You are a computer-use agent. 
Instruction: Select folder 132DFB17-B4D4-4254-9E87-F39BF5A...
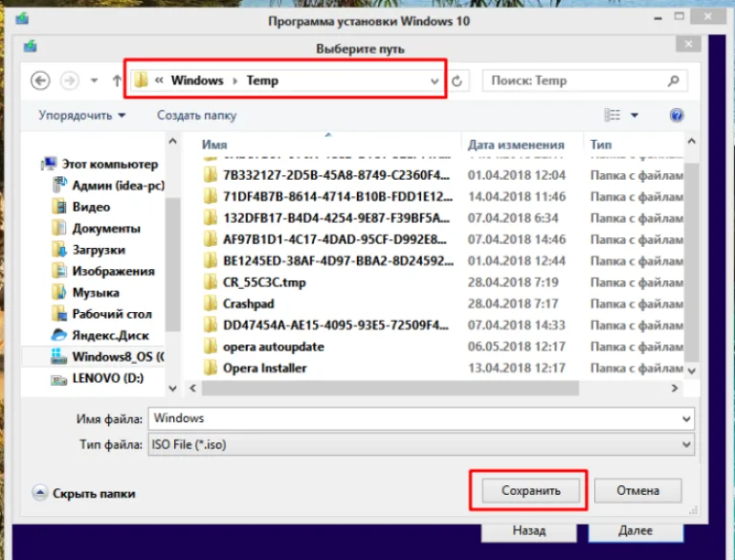[x=336, y=218]
